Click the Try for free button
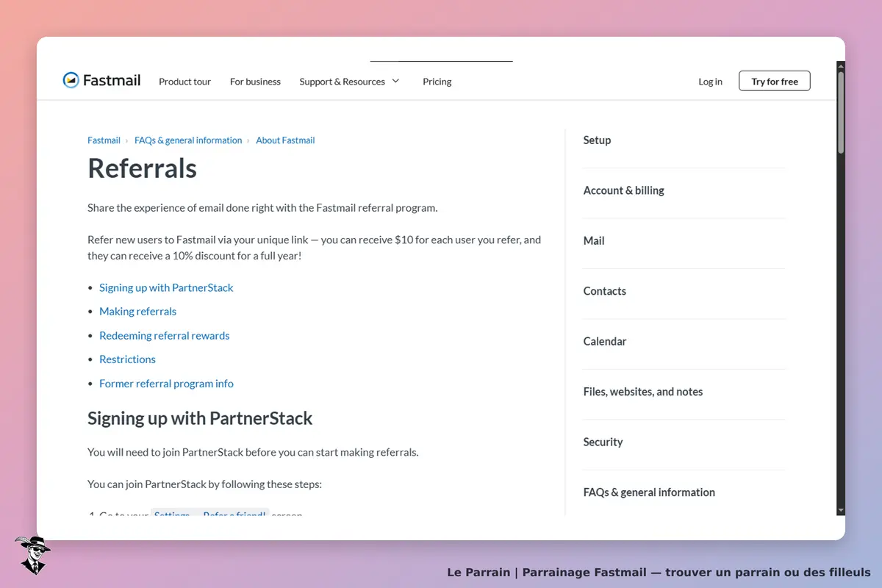This screenshot has width=882, height=588. click(x=775, y=81)
